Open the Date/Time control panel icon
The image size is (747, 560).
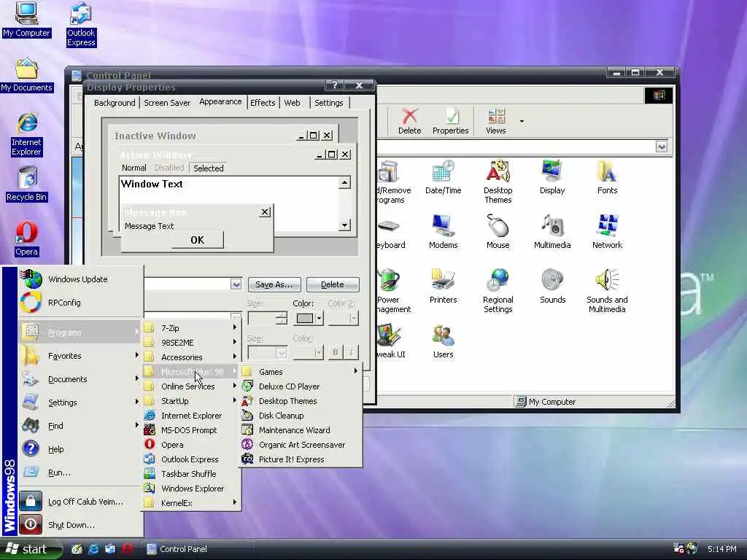click(x=443, y=177)
